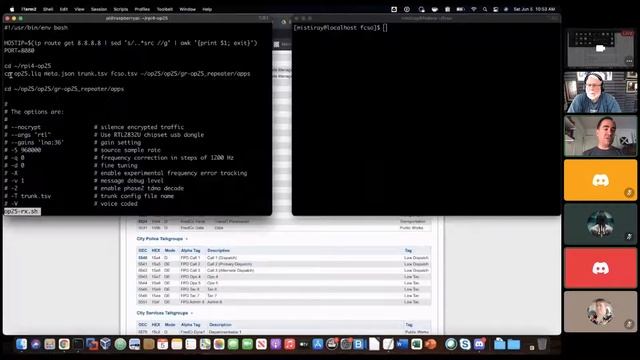Click the 'cd ~/rpi4-op25' line in the editor
This screenshot has height=360, width=640.
[28, 66]
